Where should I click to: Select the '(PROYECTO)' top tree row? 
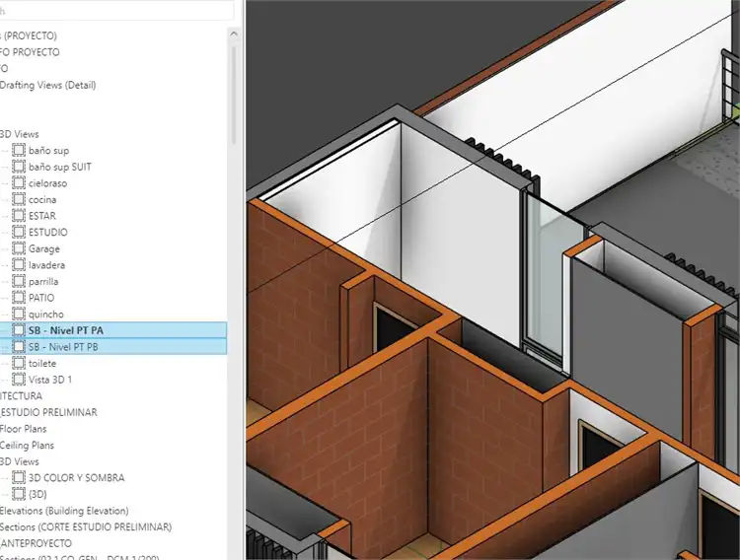click(x=29, y=35)
